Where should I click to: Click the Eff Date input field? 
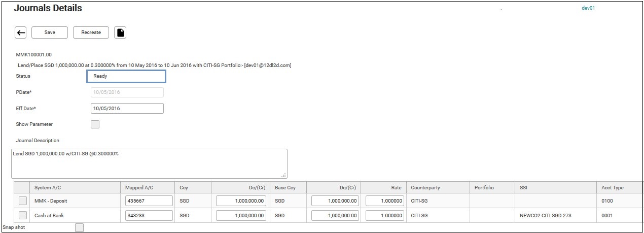pyautogui.click(x=127, y=109)
